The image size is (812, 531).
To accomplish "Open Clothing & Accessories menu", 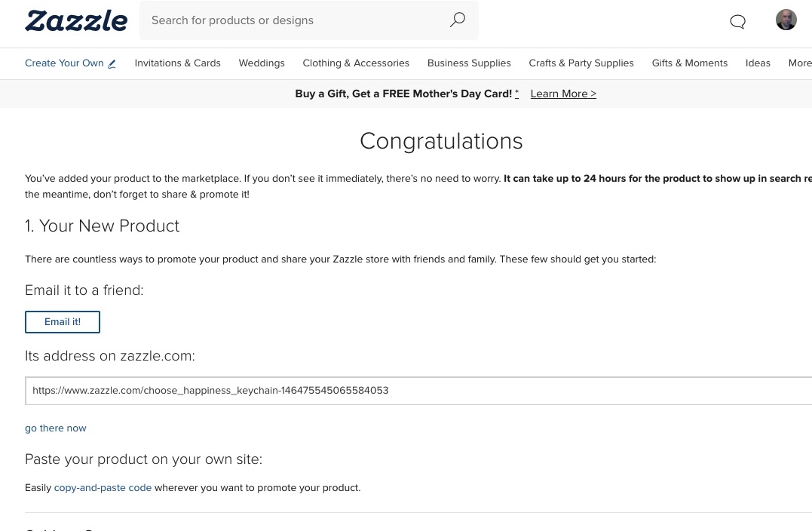I will pos(356,63).
